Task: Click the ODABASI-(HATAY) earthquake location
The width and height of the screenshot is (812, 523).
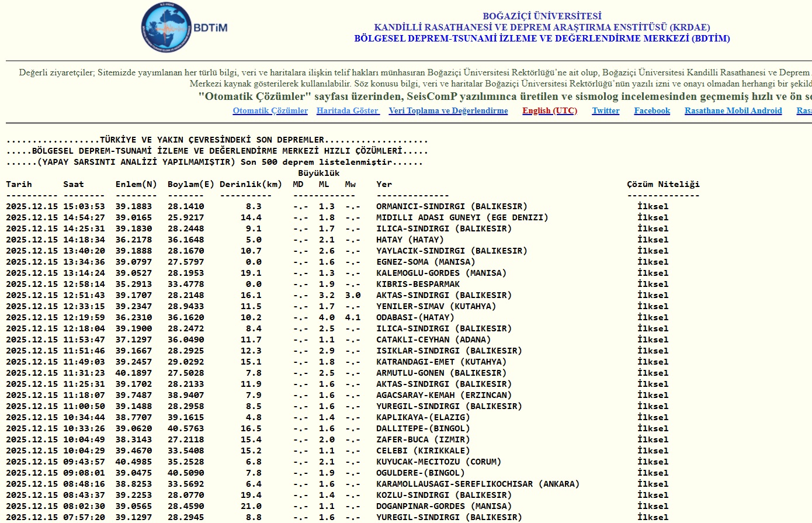Action: pos(415,317)
